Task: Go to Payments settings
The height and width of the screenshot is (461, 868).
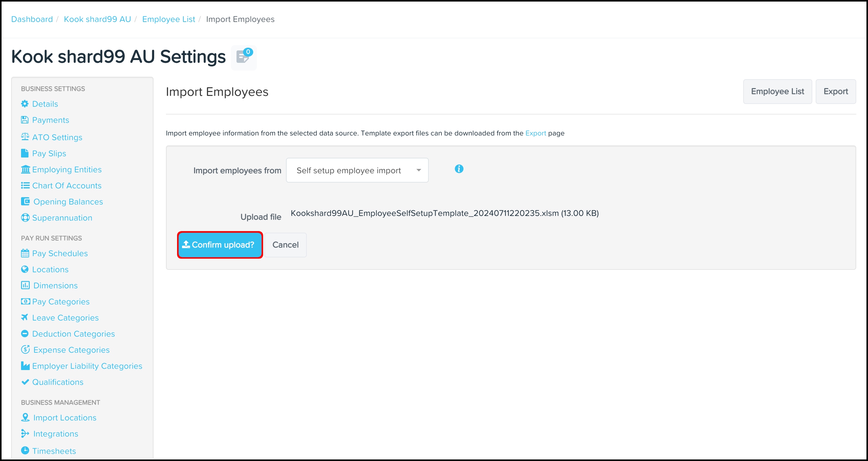Action: pos(50,120)
